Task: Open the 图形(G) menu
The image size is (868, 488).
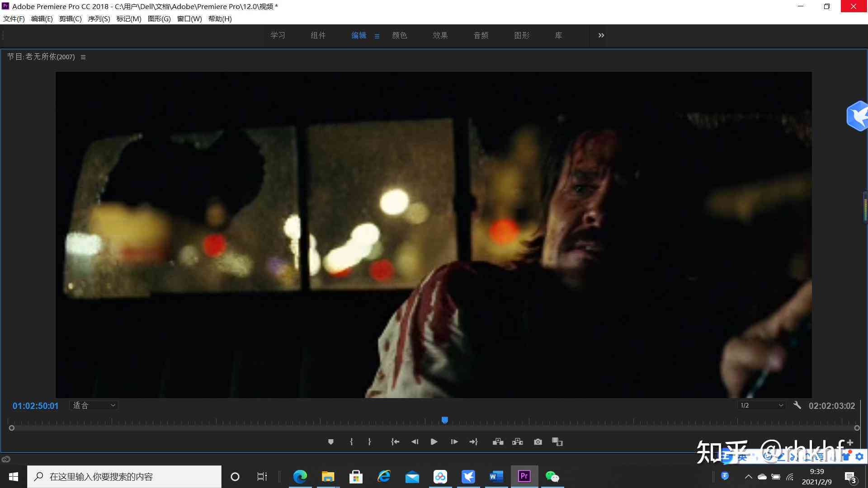Action: tap(159, 19)
